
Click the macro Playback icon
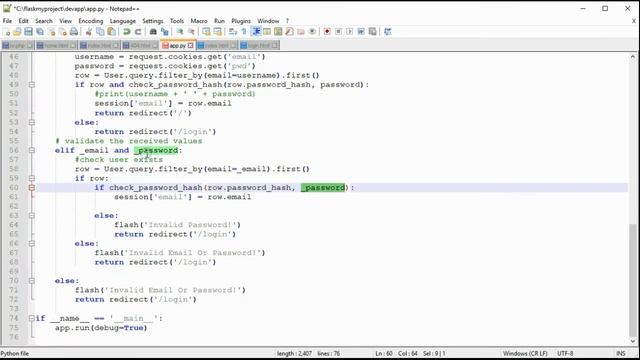[350, 32]
